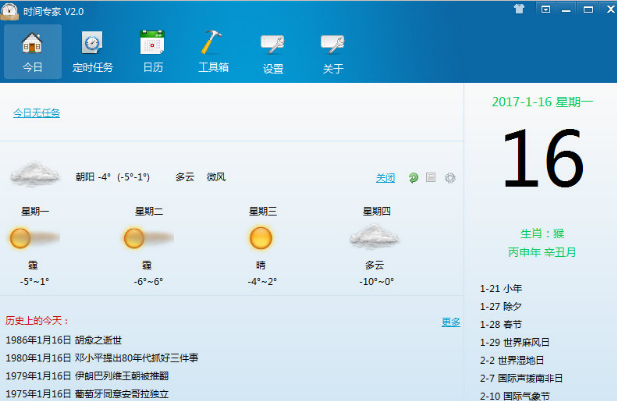Click the 1-28 春节 festival entry
The width and height of the screenshot is (617, 401).
tap(501, 325)
